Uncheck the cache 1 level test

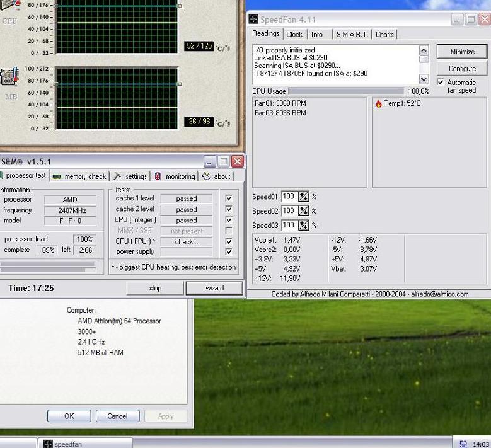coord(229,198)
